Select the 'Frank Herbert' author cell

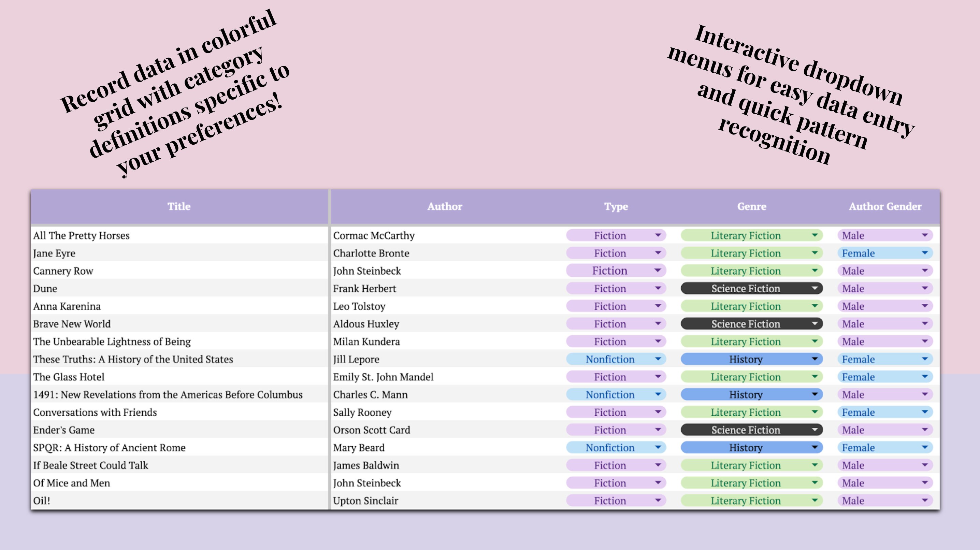(x=444, y=288)
